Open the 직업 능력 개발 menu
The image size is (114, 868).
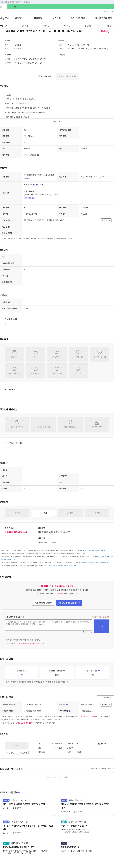click(x=78, y=18)
